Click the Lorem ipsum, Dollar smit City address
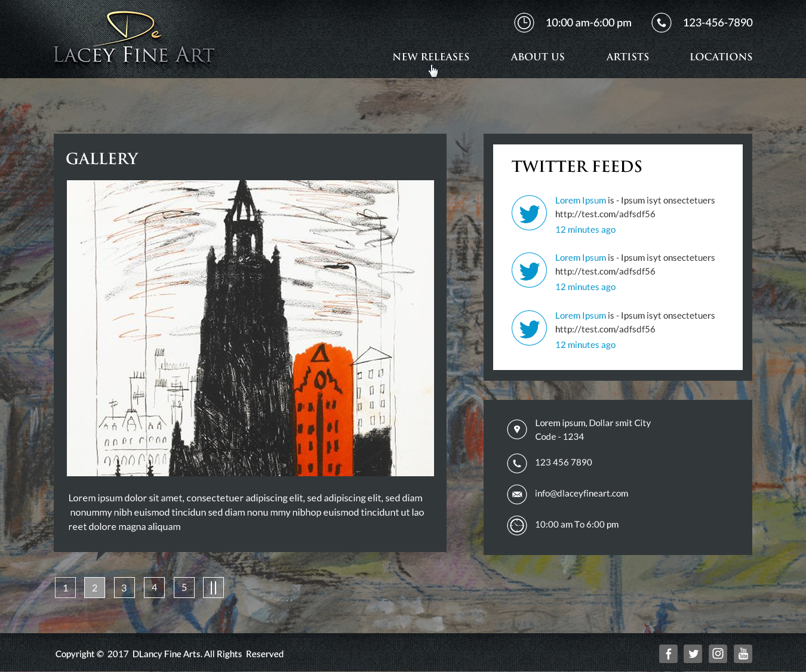This screenshot has height=672, width=806. 593,430
